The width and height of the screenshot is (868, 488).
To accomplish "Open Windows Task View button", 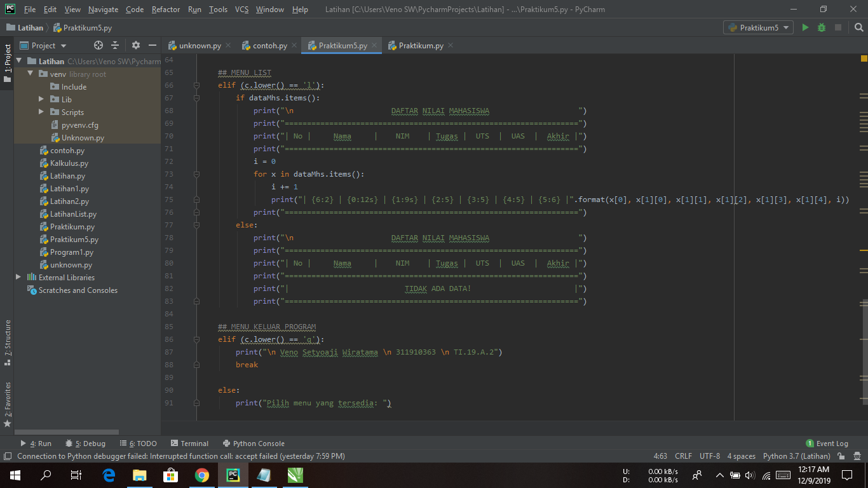I will pos(76,475).
